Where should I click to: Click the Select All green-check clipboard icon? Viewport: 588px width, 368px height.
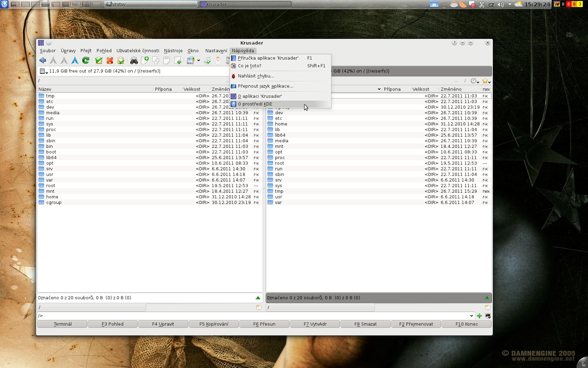pos(99,60)
